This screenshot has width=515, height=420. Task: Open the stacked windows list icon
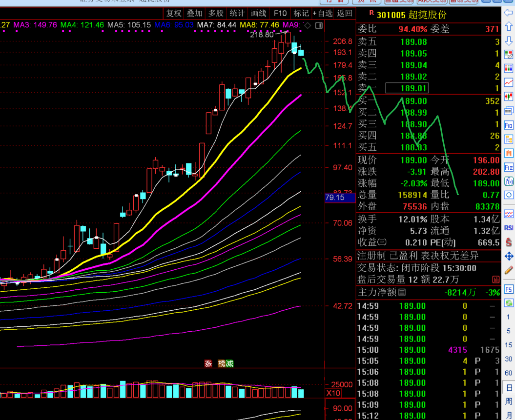(509, 111)
